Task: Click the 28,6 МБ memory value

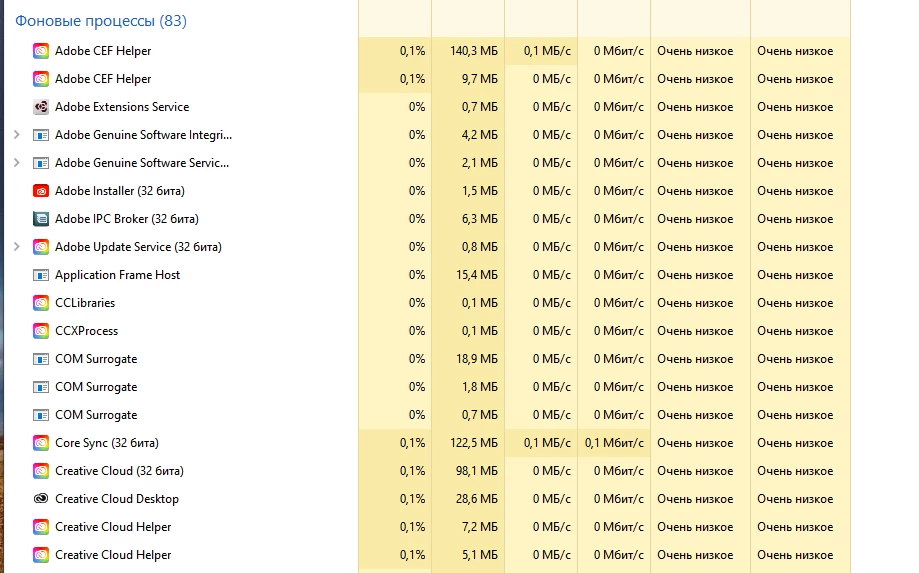Action: click(476, 499)
